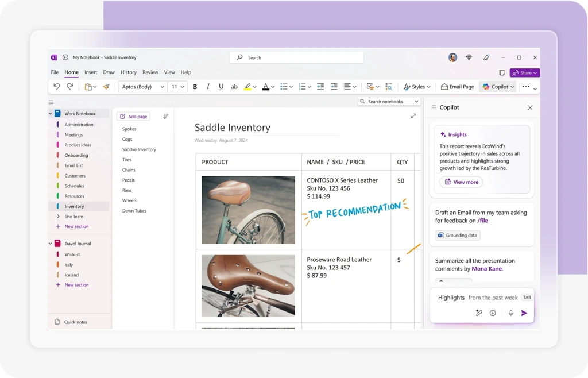Switch to the Review tab
The height and width of the screenshot is (378, 588).
(150, 72)
